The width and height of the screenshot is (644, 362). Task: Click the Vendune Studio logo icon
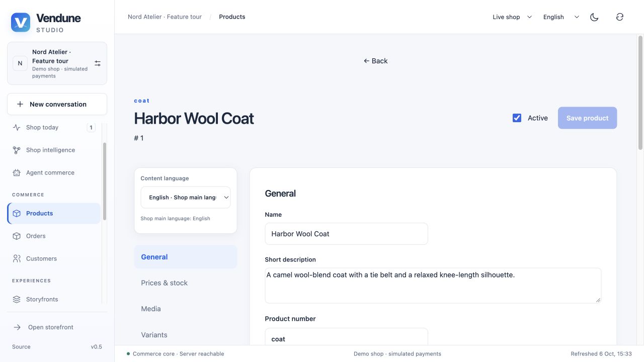[x=21, y=23]
